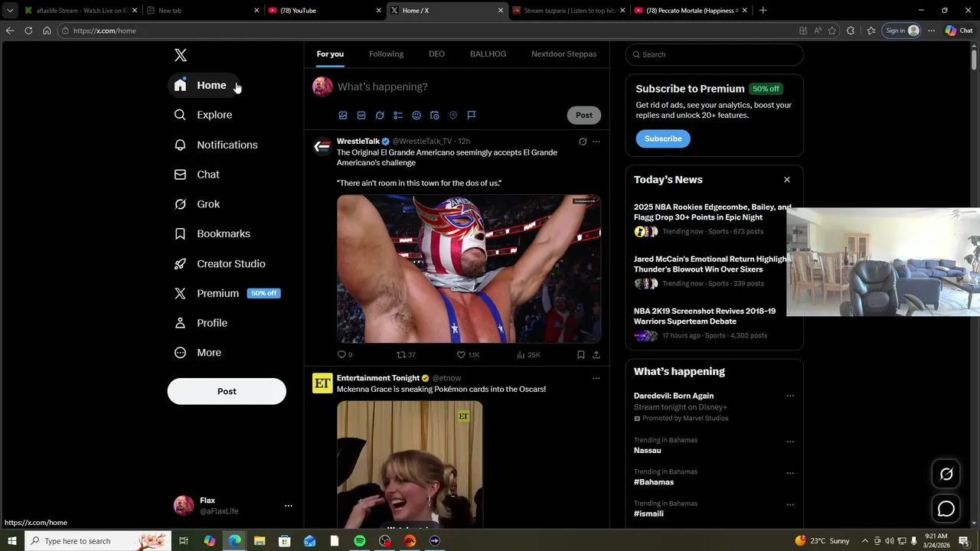Click the composer Post button
This screenshot has width=980, height=551.
click(x=584, y=116)
